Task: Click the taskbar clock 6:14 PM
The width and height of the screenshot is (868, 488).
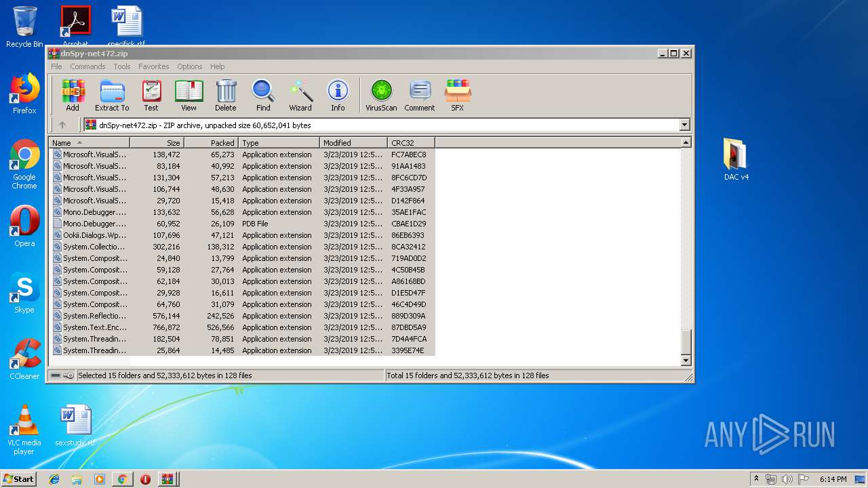Action: click(x=833, y=479)
